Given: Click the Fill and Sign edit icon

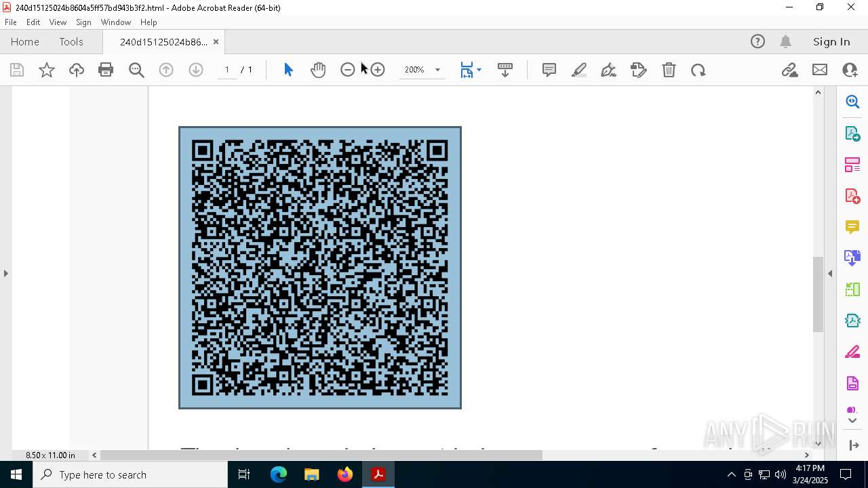Looking at the screenshot, I should click(x=639, y=70).
